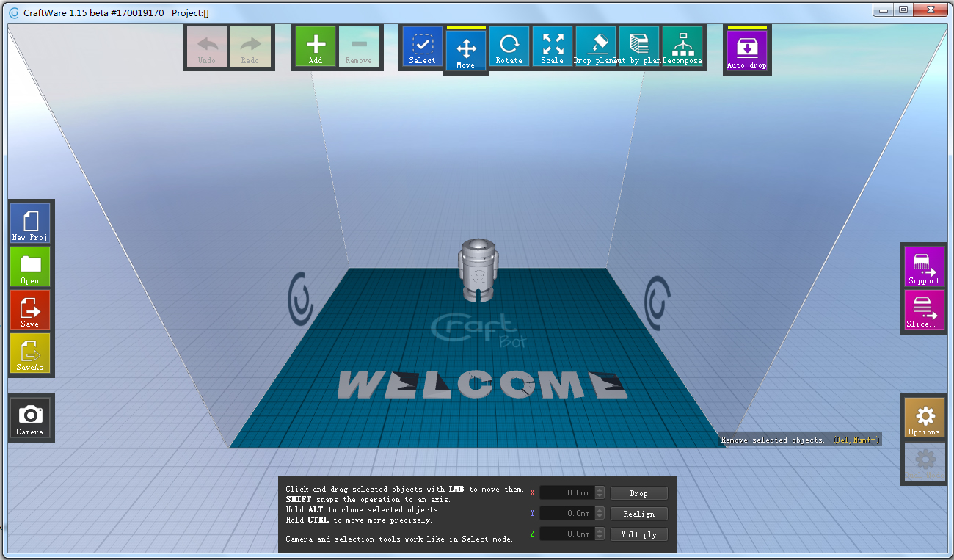Select the Scale tool
The height and width of the screenshot is (560, 954).
552,46
